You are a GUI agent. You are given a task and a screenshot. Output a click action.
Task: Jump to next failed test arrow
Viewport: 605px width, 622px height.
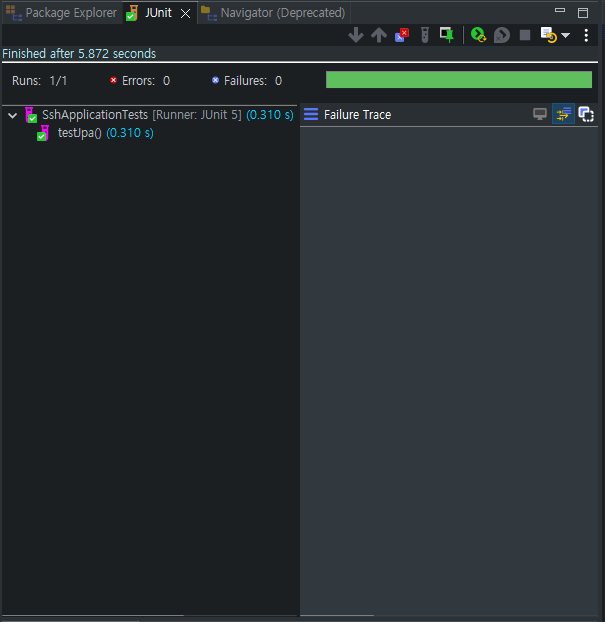pos(356,35)
